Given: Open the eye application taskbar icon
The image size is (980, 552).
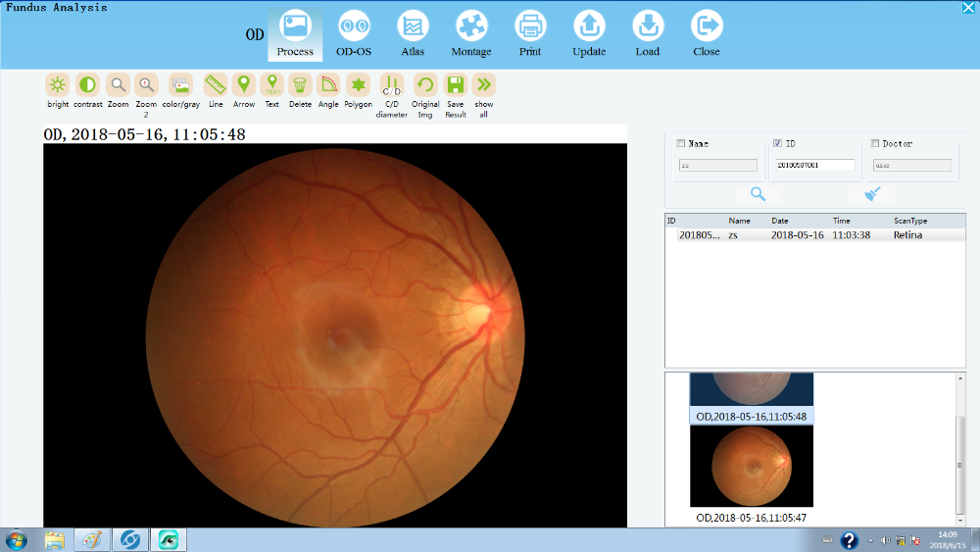Looking at the screenshot, I should click(169, 540).
